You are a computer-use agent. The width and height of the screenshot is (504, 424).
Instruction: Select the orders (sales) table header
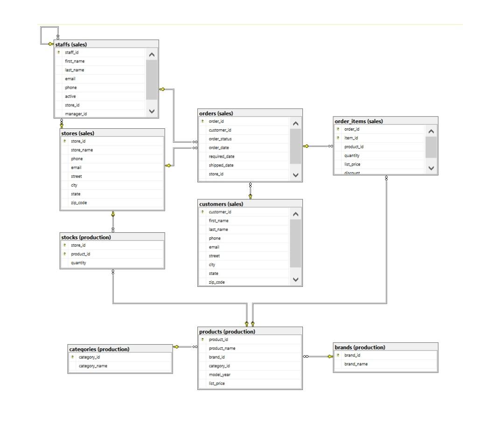click(x=250, y=113)
